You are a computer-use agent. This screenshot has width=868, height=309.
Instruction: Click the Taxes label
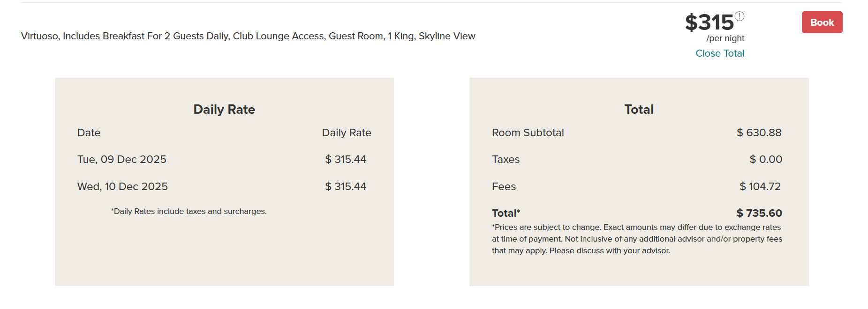[506, 160]
